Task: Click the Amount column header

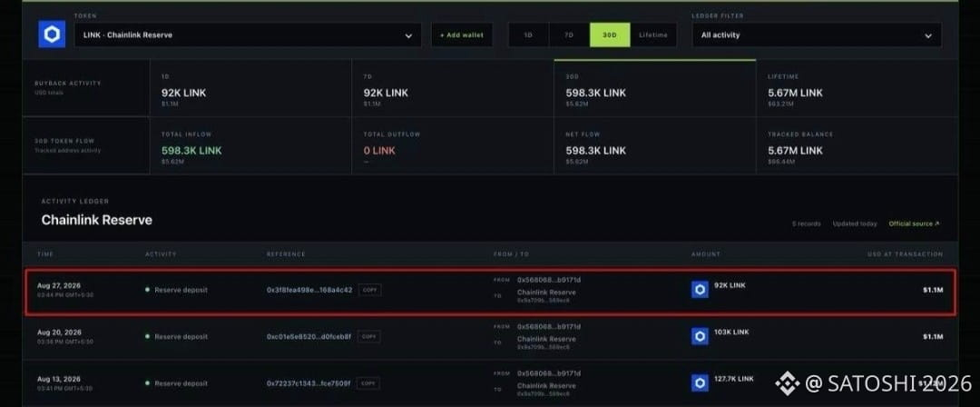Action: [x=706, y=254]
